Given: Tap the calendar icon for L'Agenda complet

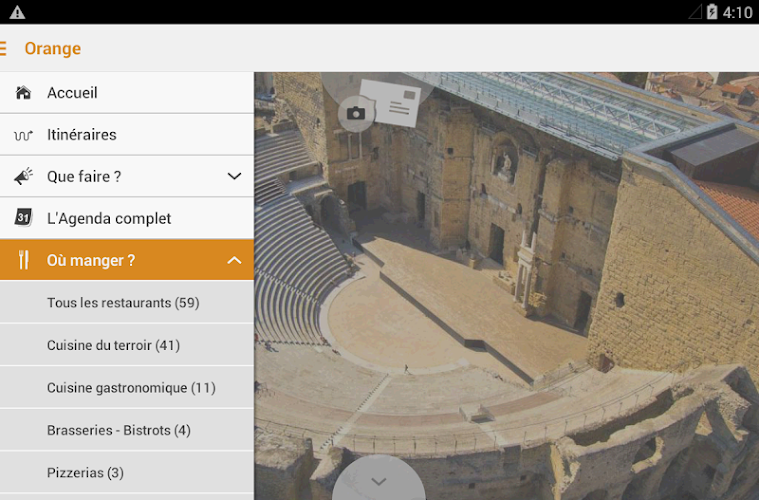Looking at the screenshot, I should click(23, 218).
